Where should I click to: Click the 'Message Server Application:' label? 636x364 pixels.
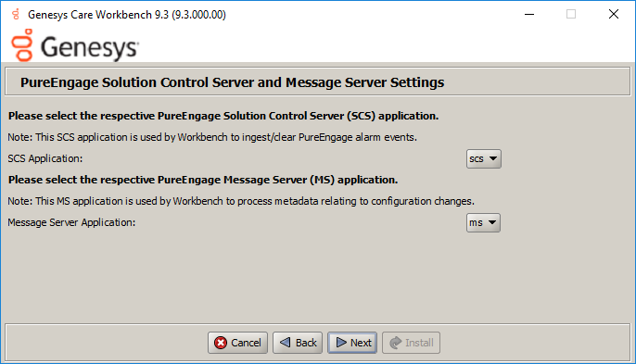(x=71, y=222)
